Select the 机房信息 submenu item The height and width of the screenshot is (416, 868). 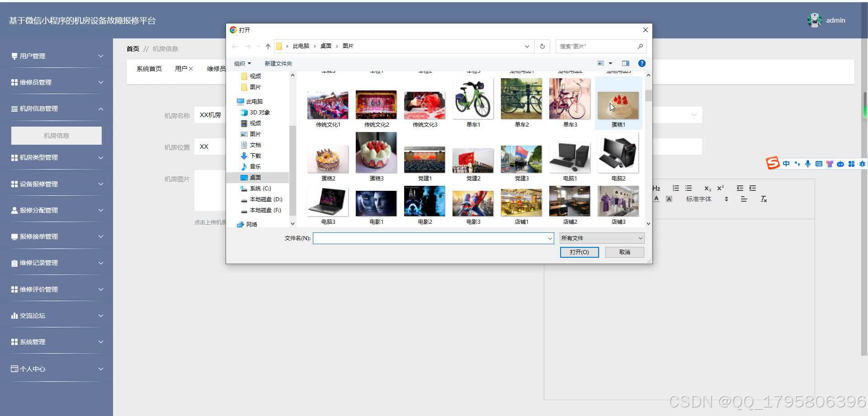tap(57, 136)
